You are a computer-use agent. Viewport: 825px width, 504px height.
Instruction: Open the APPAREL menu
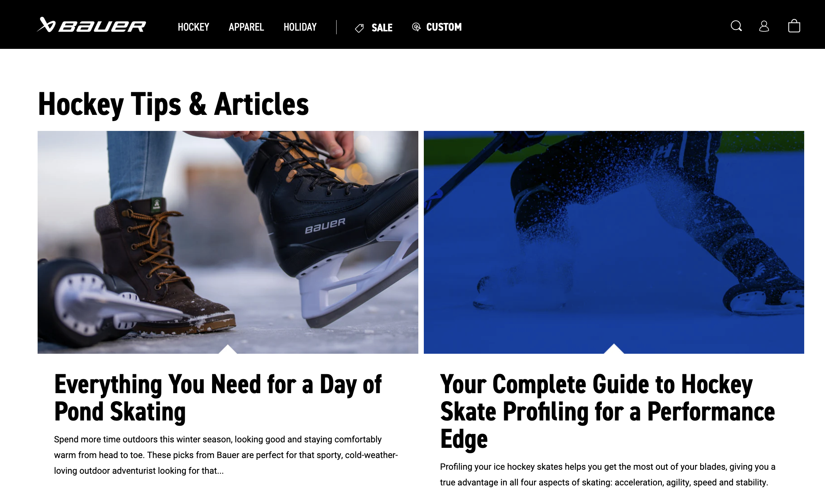246,27
